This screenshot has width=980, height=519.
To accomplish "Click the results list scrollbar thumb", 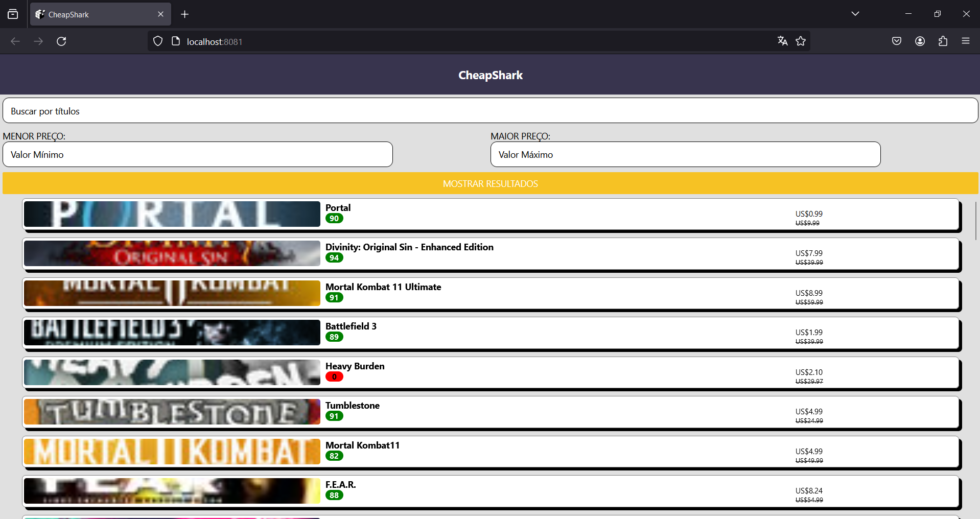I will [976, 221].
